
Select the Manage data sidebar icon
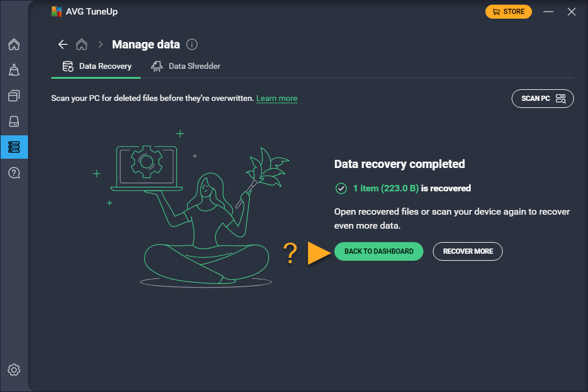tap(14, 147)
